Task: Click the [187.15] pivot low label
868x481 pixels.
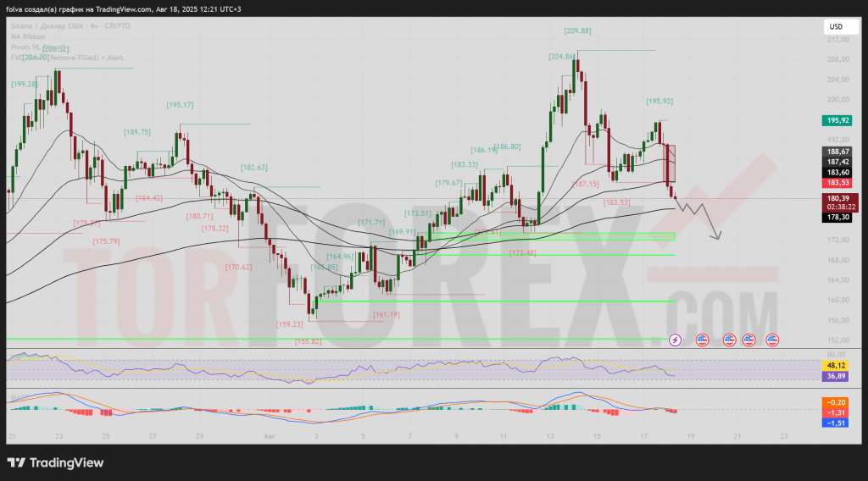Action: click(x=585, y=184)
